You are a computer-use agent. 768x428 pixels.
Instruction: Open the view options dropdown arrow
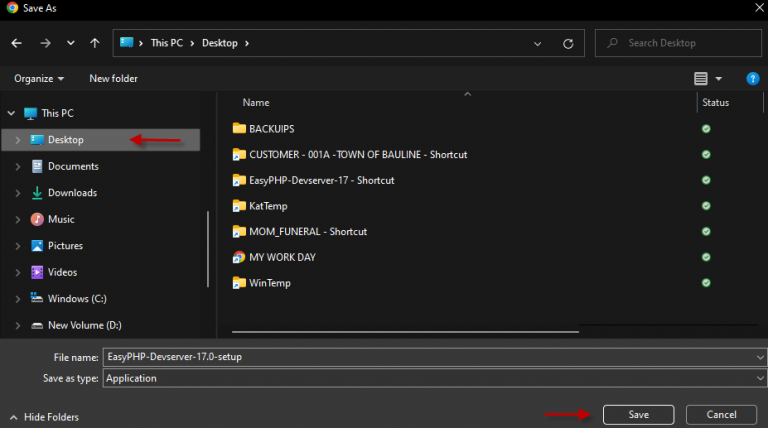[719, 78]
